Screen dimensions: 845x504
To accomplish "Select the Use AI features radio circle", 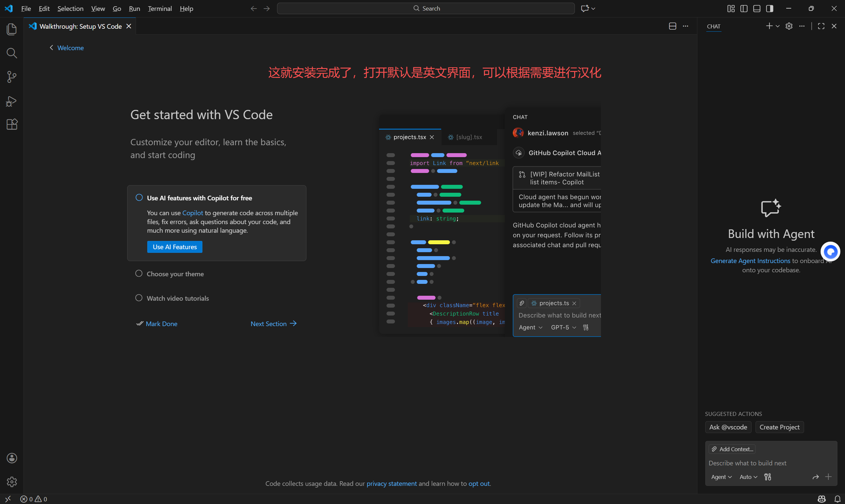I will click(x=139, y=198).
